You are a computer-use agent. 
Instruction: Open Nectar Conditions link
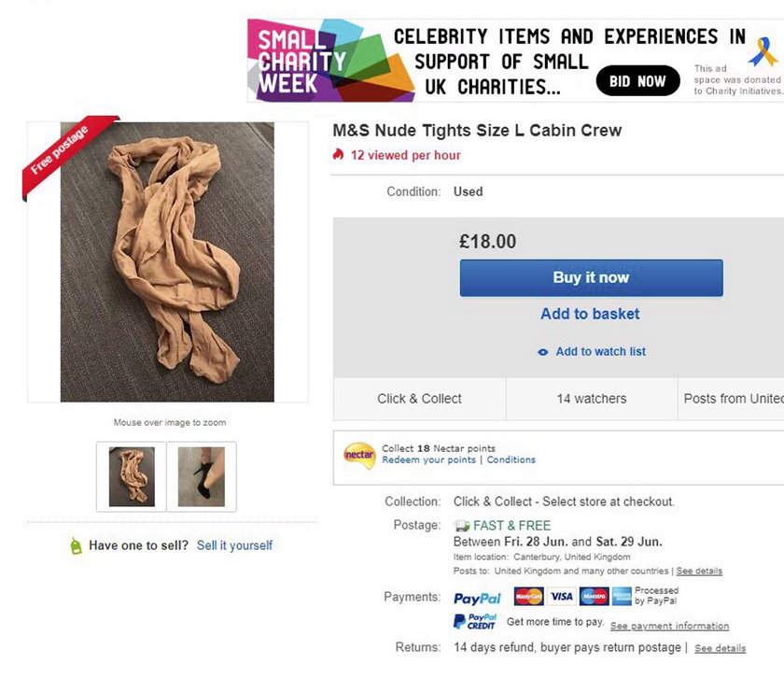[x=511, y=459]
